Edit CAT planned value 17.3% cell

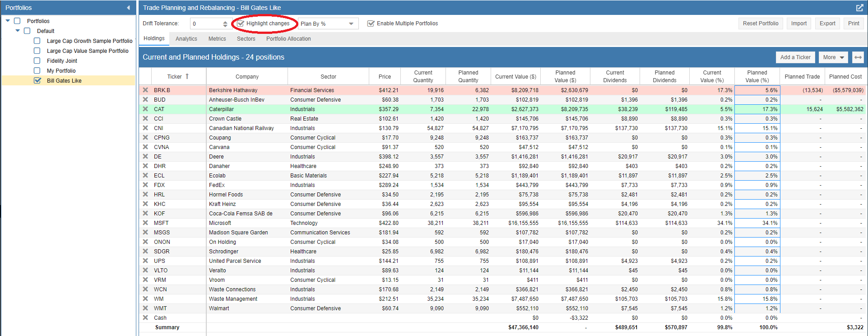point(757,109)
